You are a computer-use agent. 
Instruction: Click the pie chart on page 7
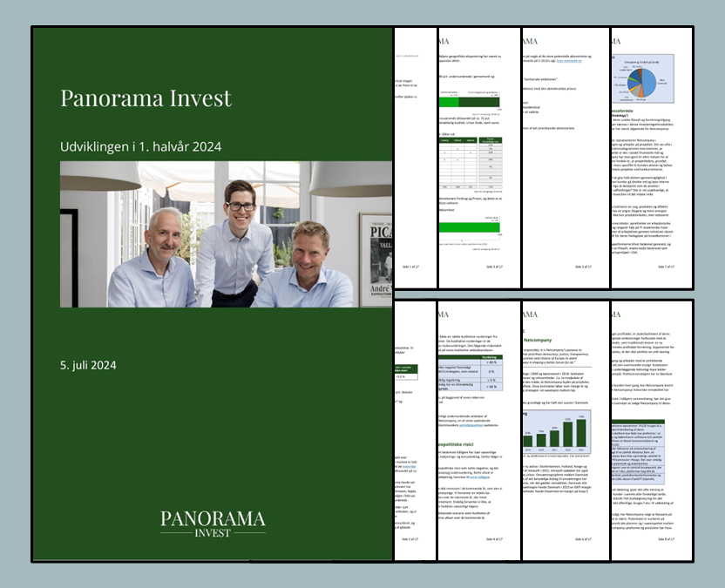tap(643, 78)
